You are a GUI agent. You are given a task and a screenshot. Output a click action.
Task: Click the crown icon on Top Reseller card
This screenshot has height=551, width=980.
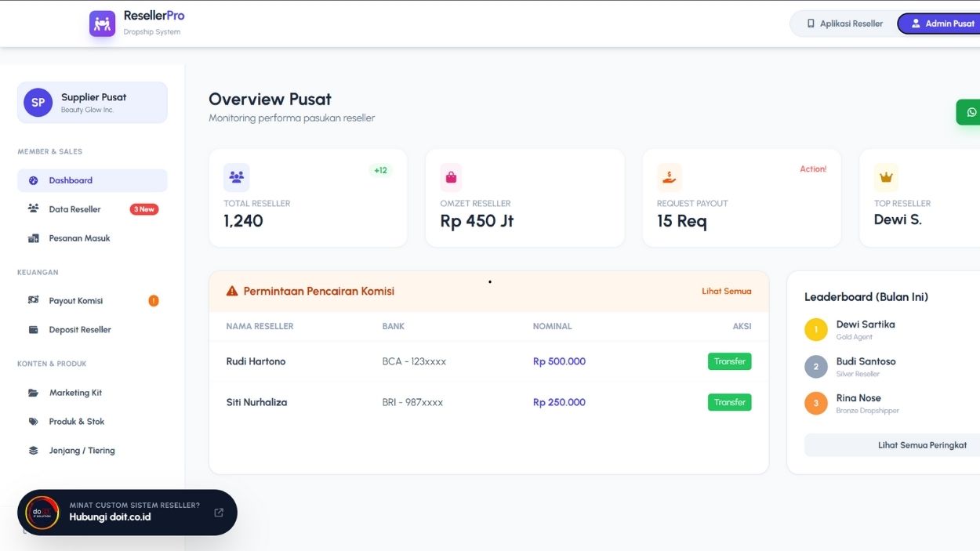[886, 177]
